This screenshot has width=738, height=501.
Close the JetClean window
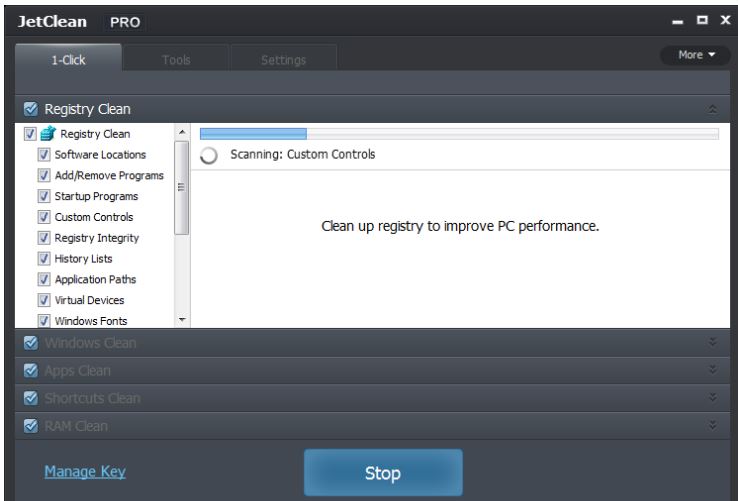click(725, 20)
